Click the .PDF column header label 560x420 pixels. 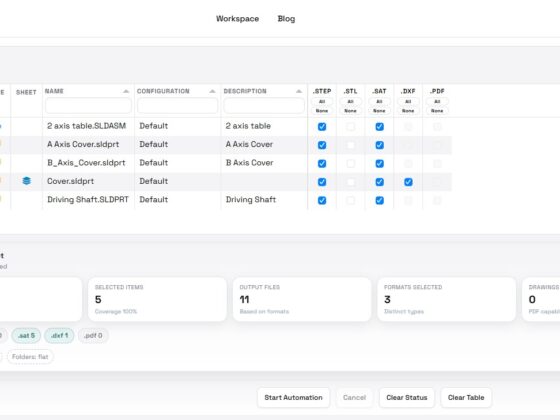[437, 91]
